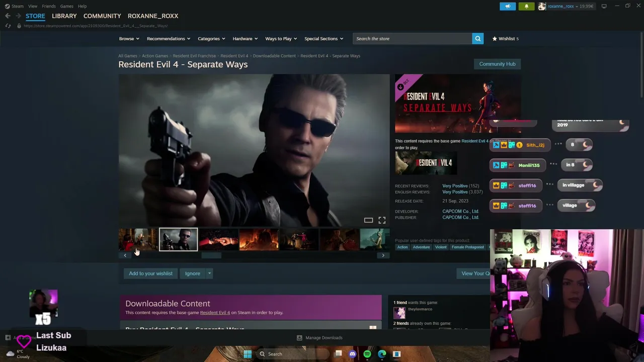This screenshot has width=644, height=362.
Task: Go back with the navigation arrow
Action: click(8, 16)
